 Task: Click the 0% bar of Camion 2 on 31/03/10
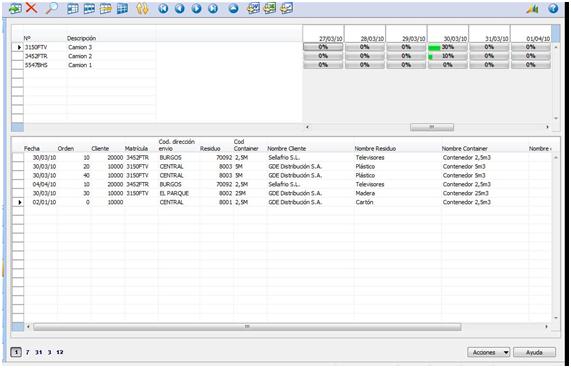coord(489,56)
